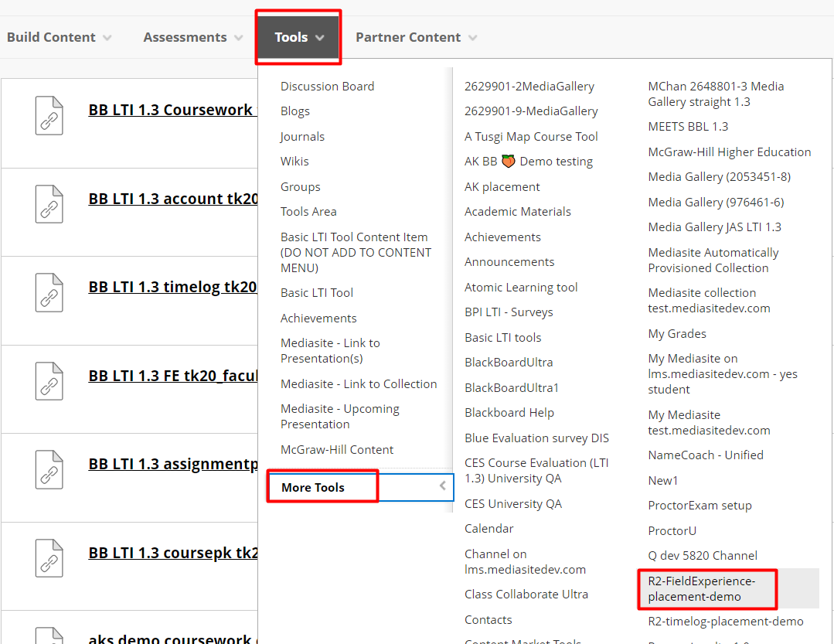This screenshot has width=834, height=644.
Task: Click link icon beside BB LTI 1.3 account
Action: click(49, 204)
